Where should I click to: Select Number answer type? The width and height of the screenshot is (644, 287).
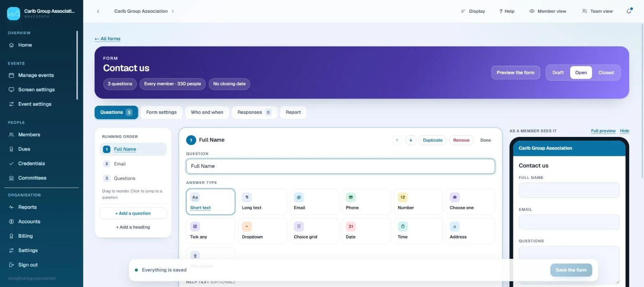coord(418,202)
